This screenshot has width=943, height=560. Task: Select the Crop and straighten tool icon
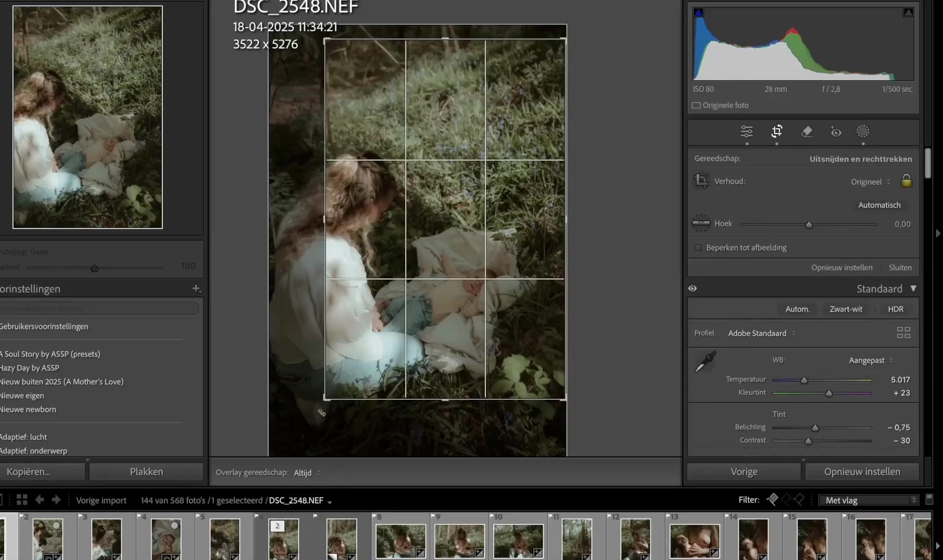(x=776, y=132)
